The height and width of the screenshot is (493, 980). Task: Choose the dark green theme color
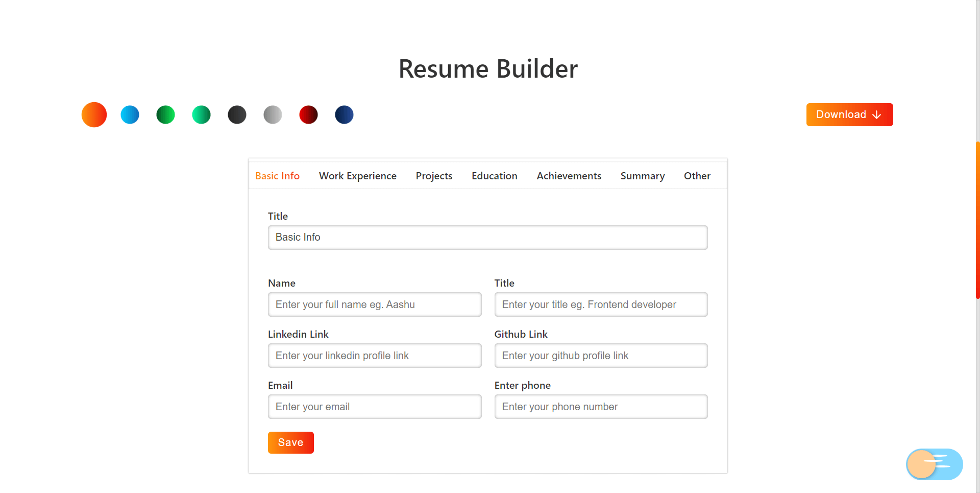[x=165, y=114]
